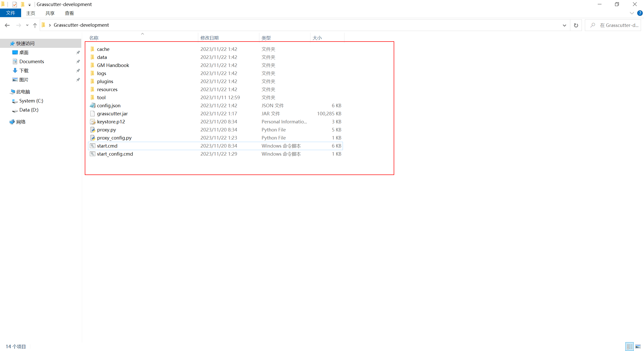Switch to large icons view layout

[x=638, y=347]
